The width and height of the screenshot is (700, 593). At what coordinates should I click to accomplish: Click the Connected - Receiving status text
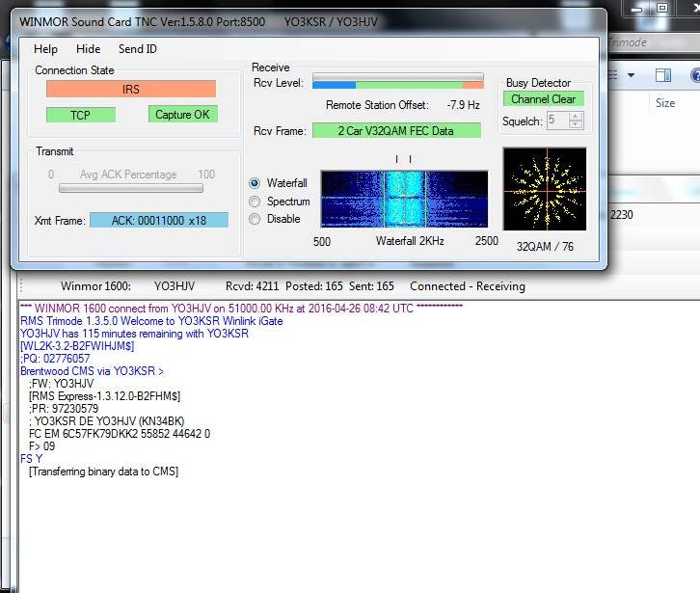pyautogui.click(x=468, y=286)
